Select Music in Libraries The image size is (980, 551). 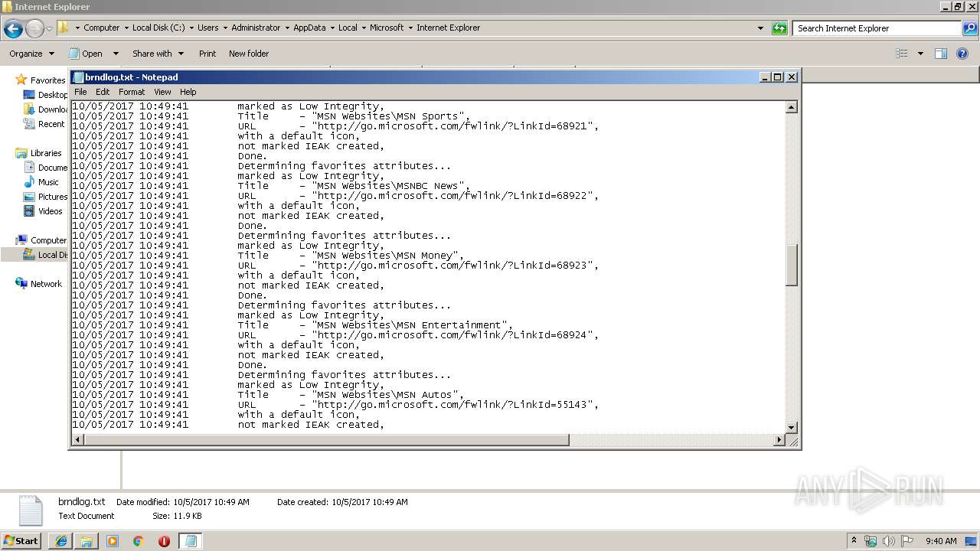48,182
